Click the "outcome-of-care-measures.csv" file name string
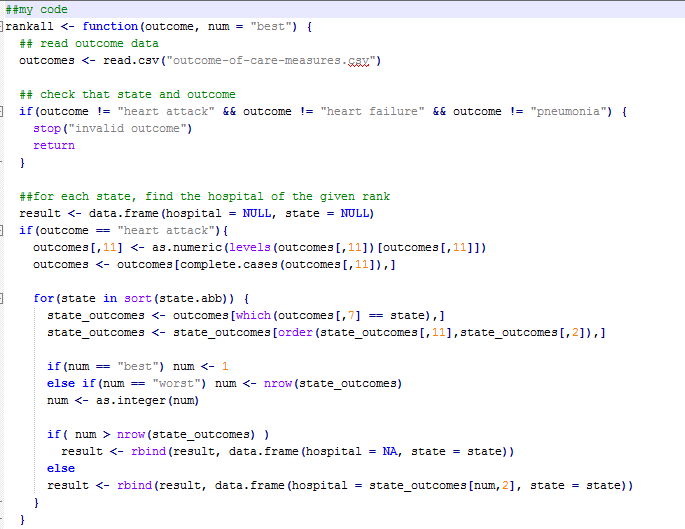This screenshot has height=529, width=685. (271, 61)
